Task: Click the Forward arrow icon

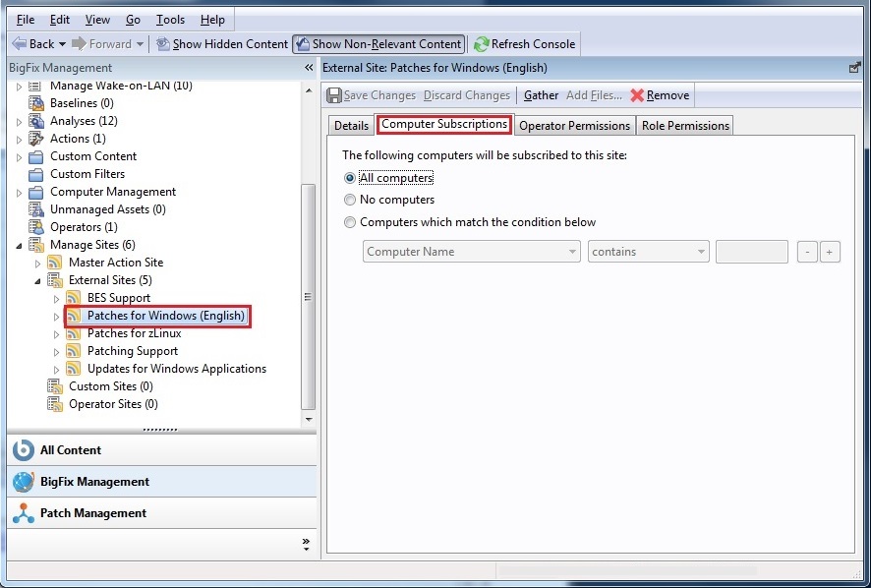Action: [x=79, y=43]
